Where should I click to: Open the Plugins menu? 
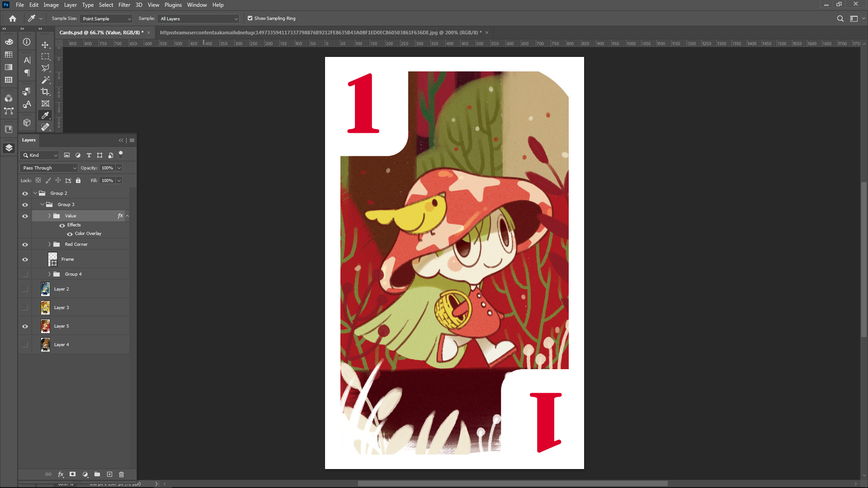pos(173,5)
